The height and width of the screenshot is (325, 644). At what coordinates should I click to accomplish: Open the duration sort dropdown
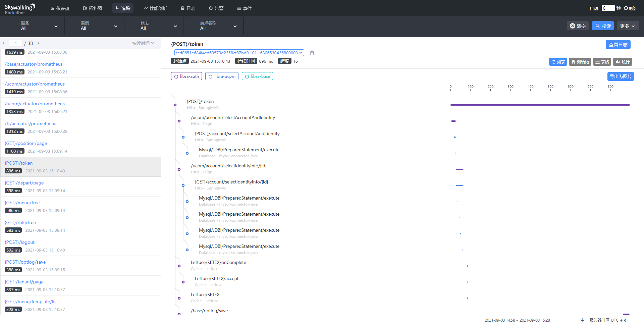[x=143, y=43]
